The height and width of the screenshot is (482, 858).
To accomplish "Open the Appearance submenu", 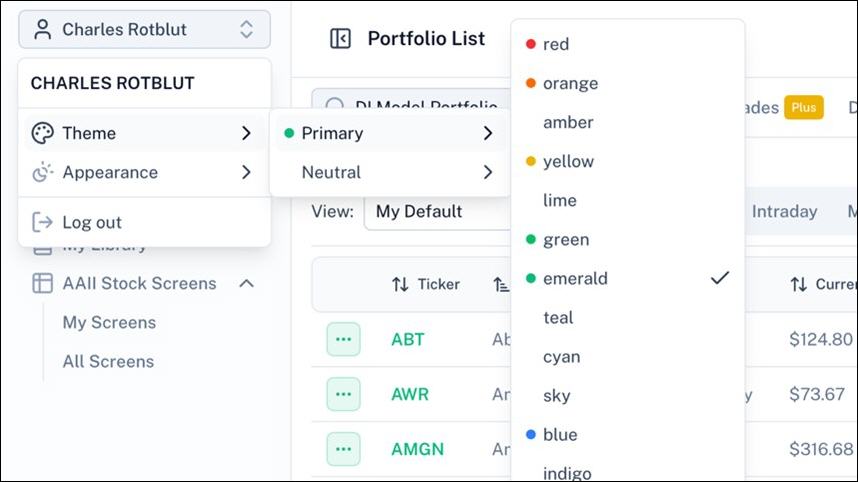I will (x=143, y=172).
